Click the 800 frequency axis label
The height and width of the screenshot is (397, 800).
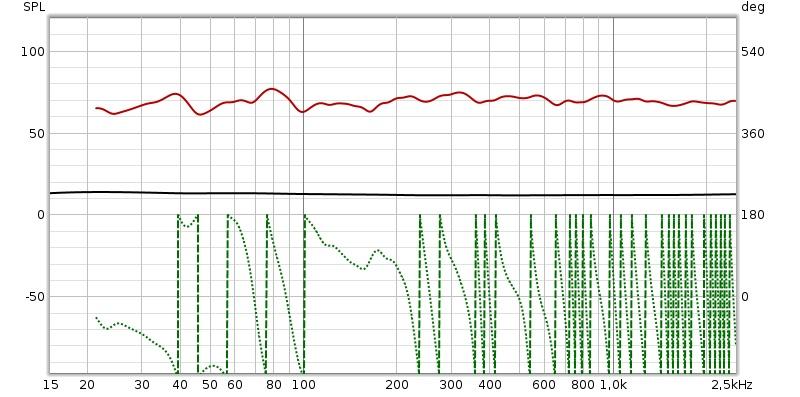pyautogui.click(x=583, y=384)
